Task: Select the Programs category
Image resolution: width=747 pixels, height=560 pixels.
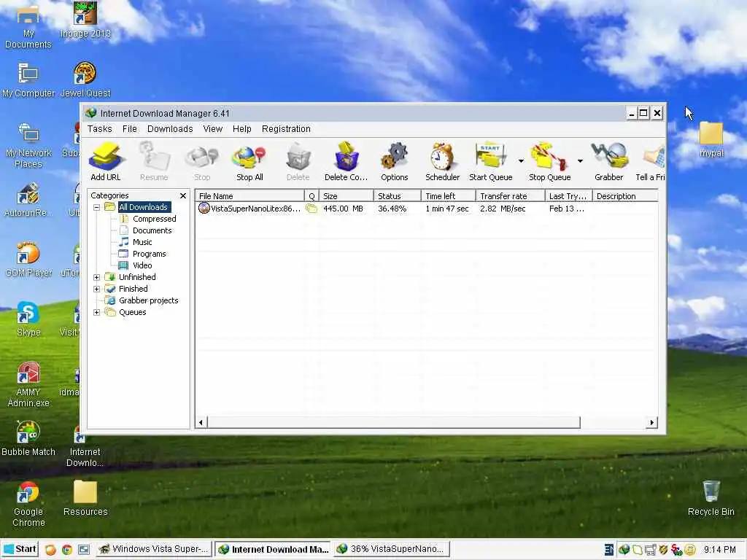Action: point(149,254)
